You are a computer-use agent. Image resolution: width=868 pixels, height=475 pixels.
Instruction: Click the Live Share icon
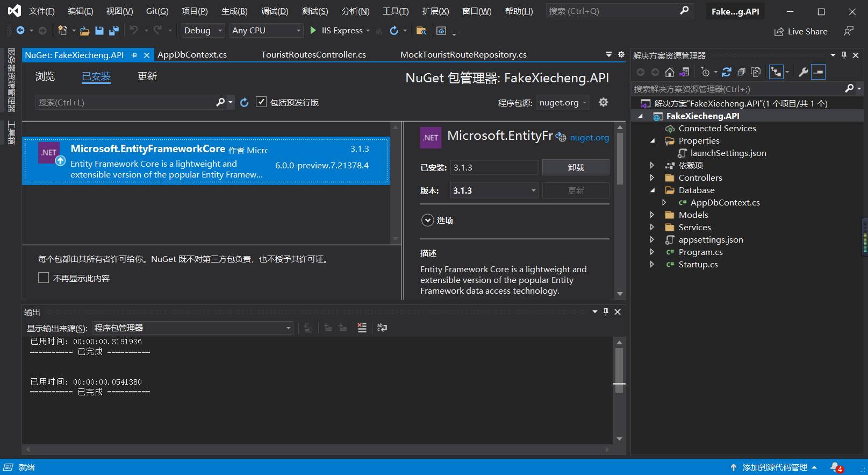tap(779, 32)
